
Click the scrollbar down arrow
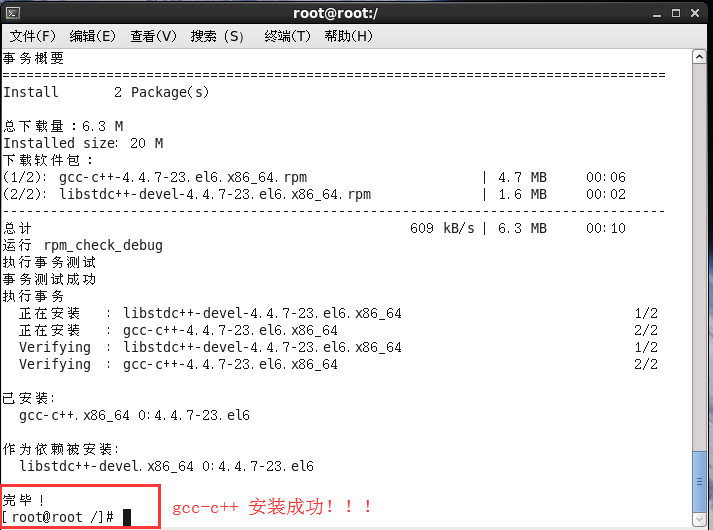699,519
